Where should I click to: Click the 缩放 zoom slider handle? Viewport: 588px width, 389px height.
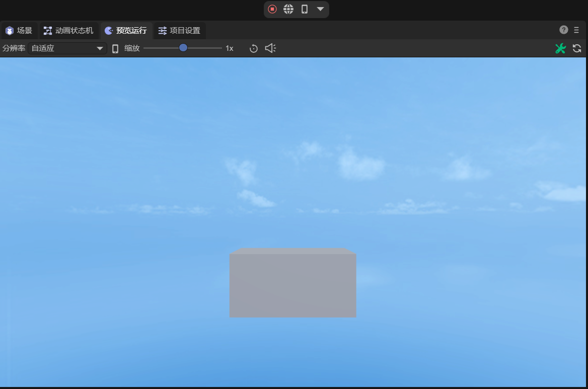(x=183, y=48)
